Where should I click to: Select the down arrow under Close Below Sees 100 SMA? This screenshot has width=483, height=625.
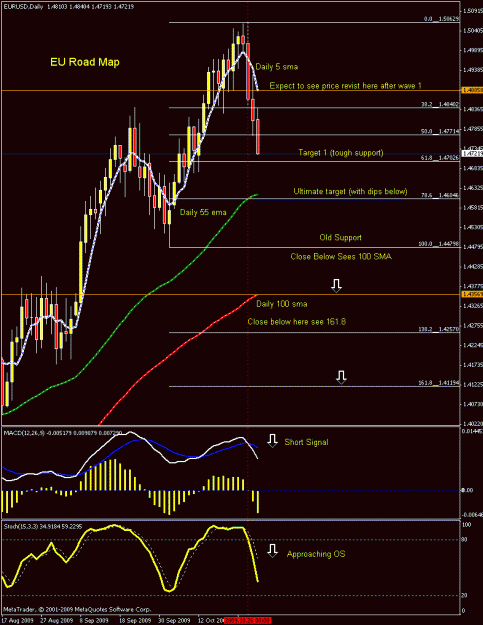coord(336,286)
